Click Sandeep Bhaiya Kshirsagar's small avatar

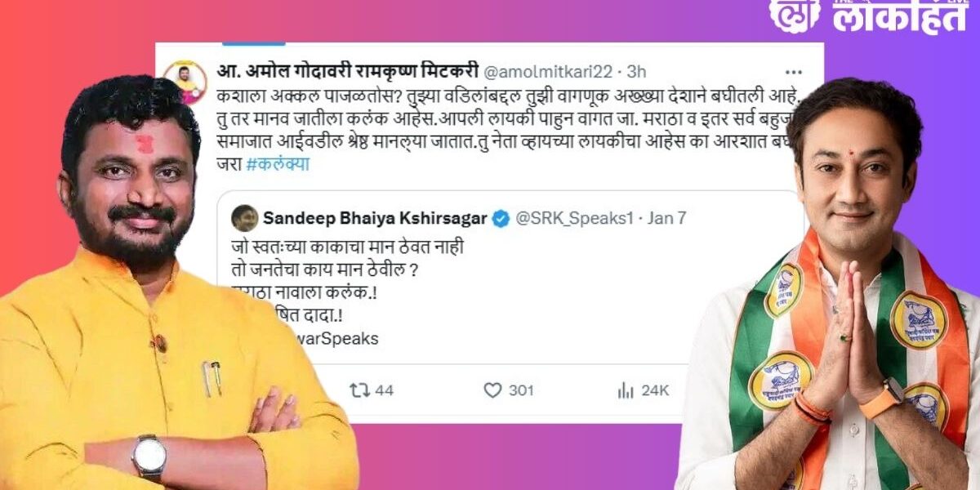coord(245,218)
